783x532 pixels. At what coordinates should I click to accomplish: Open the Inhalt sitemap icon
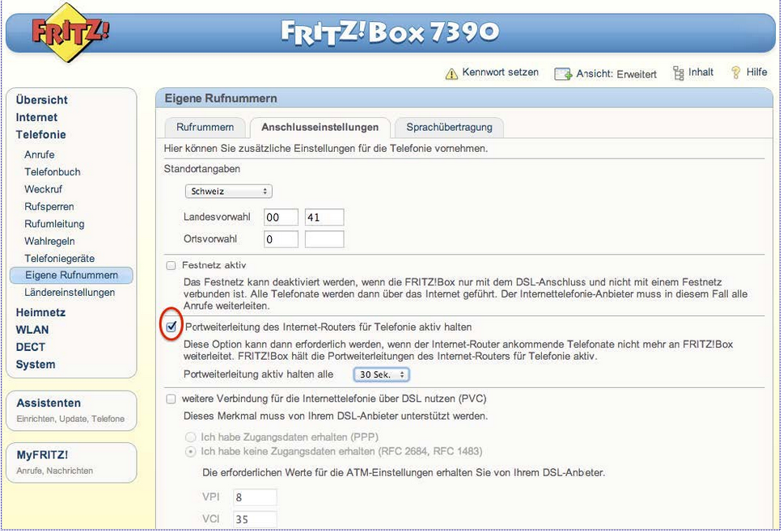(x=679, y=73)
